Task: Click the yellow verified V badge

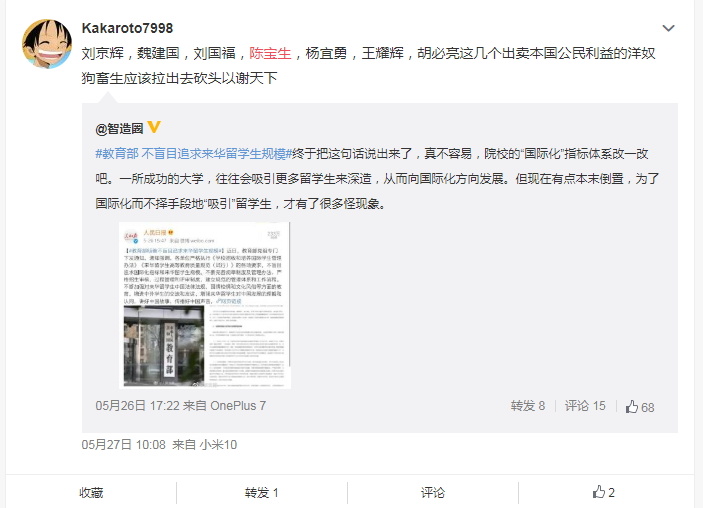Action: pos(154,128)
